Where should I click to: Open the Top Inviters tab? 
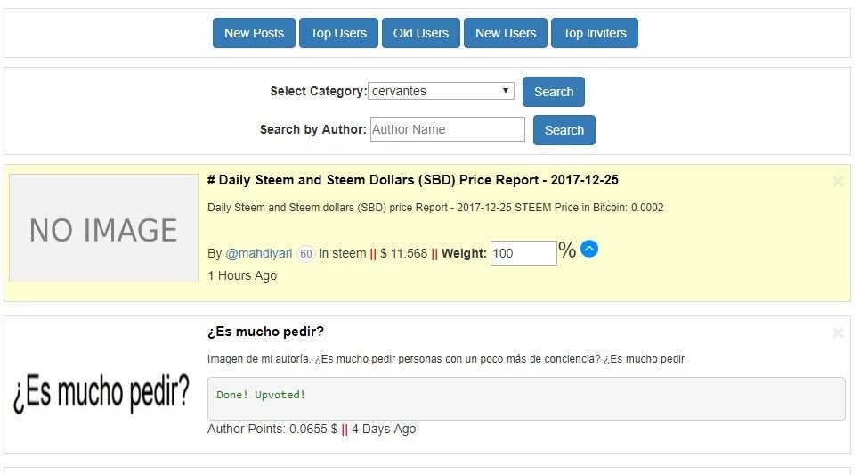point(595,33)
